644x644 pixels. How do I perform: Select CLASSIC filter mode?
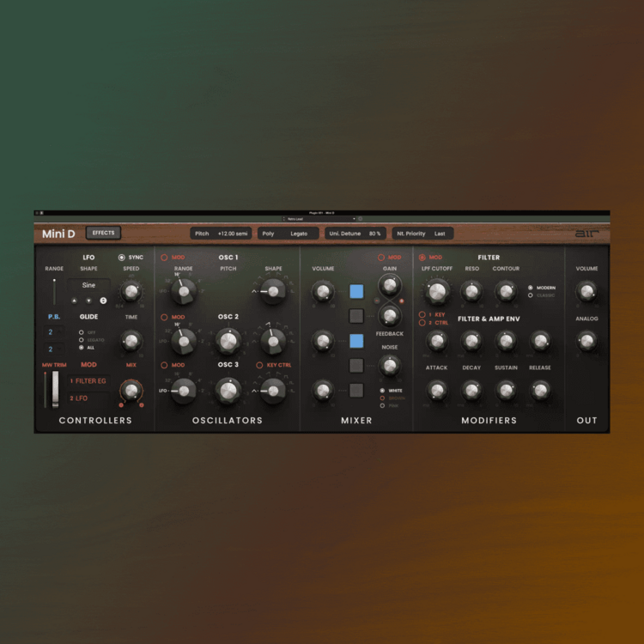[531, 295]
